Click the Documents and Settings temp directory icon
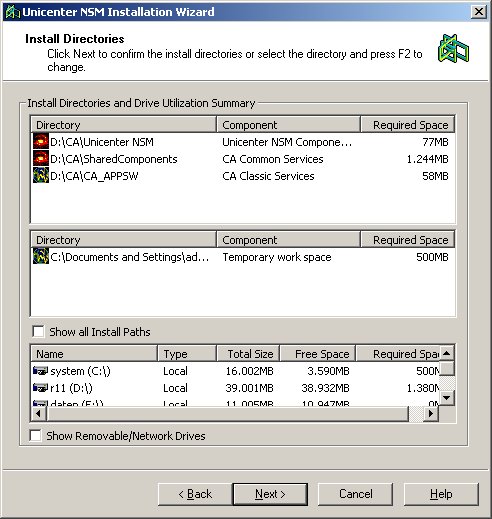 (41, 257)
